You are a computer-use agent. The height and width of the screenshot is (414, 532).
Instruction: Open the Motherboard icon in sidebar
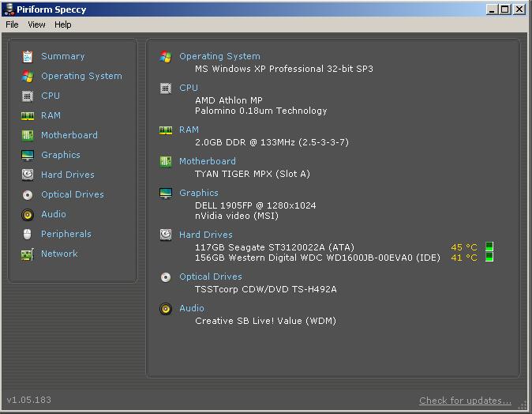[x=28, y=135]
